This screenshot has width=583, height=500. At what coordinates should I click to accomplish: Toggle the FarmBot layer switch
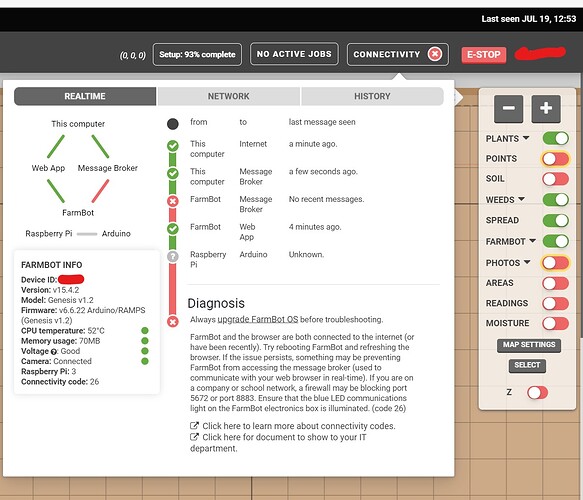(x=555, y=241)
